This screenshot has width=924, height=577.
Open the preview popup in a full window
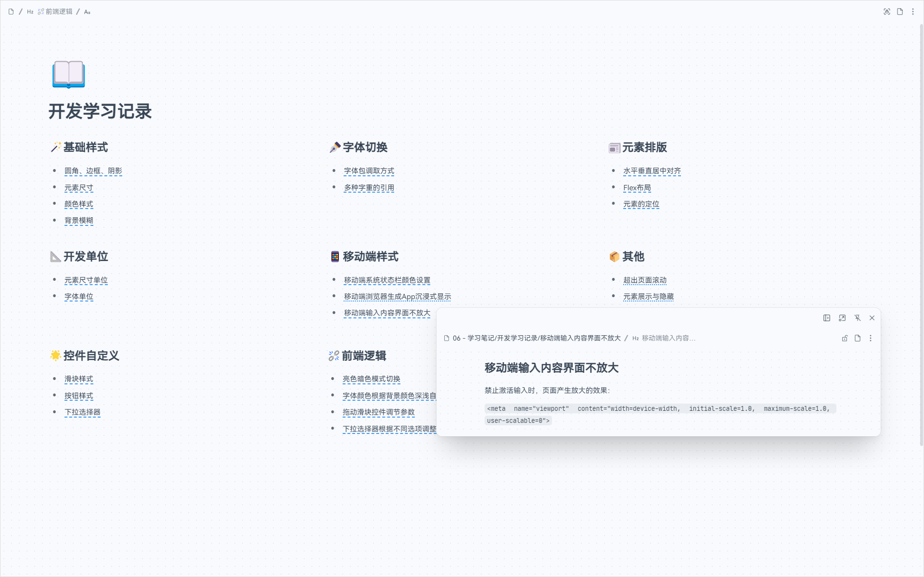pos(842,318)
